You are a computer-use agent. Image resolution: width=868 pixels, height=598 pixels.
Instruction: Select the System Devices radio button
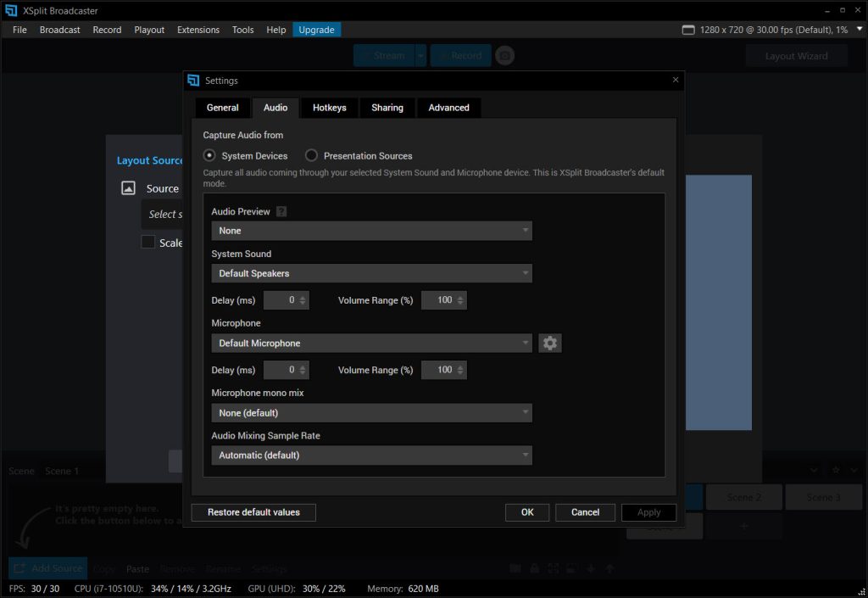[x=209, y=155]
